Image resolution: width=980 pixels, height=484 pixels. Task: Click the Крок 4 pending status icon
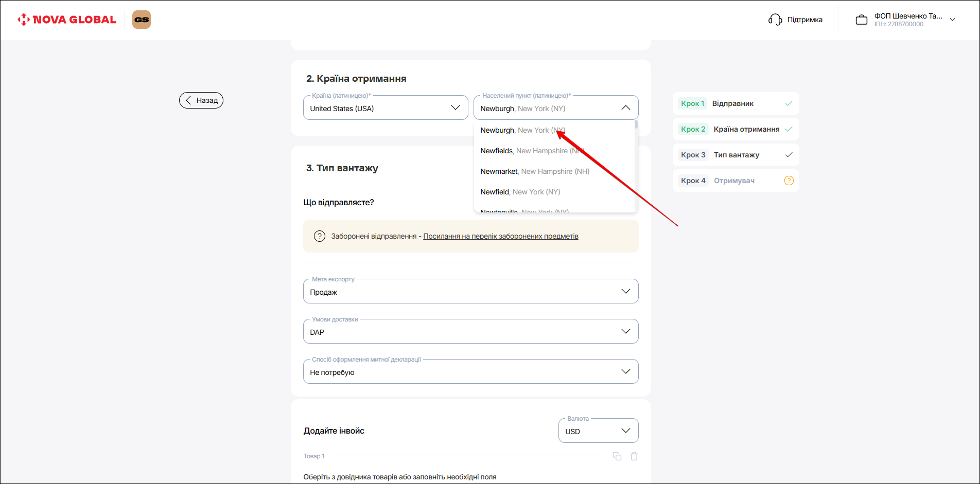[x=789, y=181]
